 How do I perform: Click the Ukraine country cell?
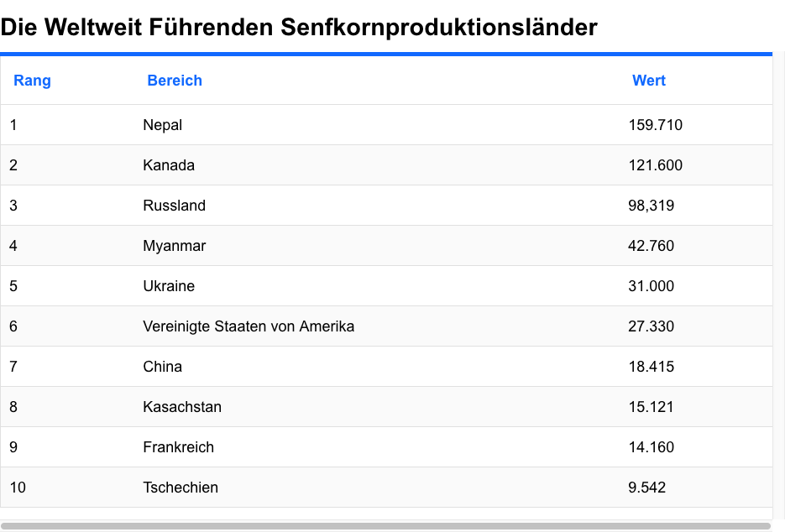coord(169,286)
